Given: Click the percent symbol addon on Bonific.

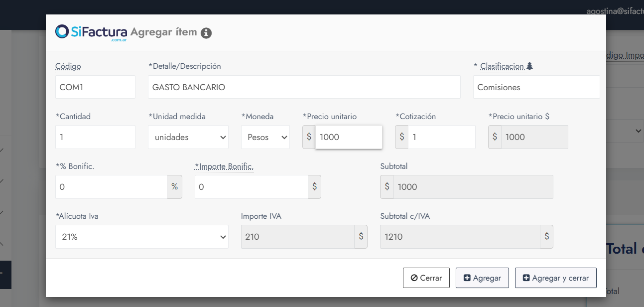Looking at the screenshot, I should click(x=174, y=187).
